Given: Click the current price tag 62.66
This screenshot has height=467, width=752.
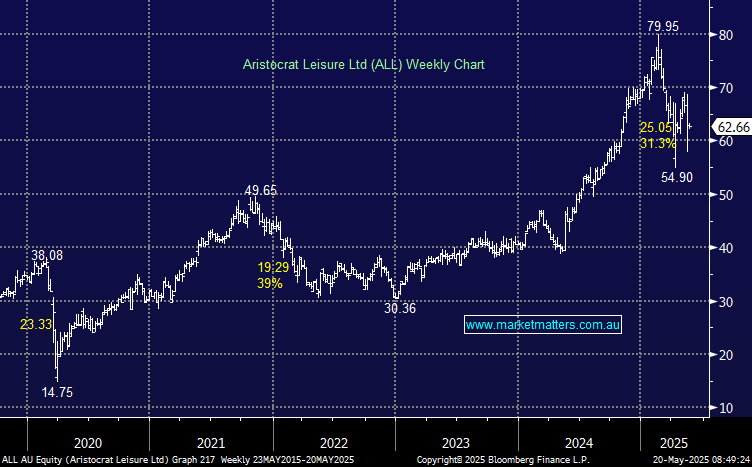Looking at the screenshot, I should point(733,127).
